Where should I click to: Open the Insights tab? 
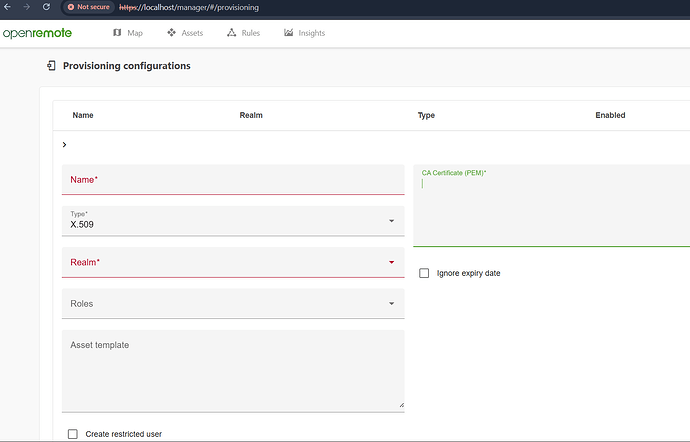click(x=311, y=33)
